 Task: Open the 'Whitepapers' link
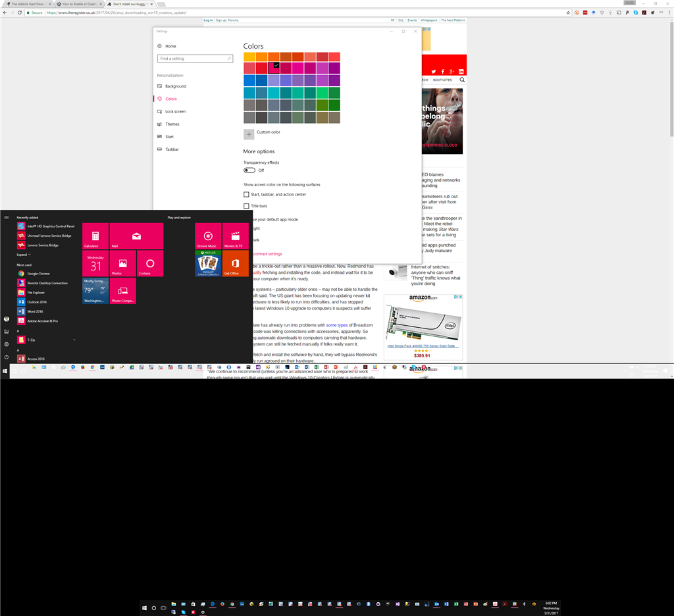coord(428,20)
